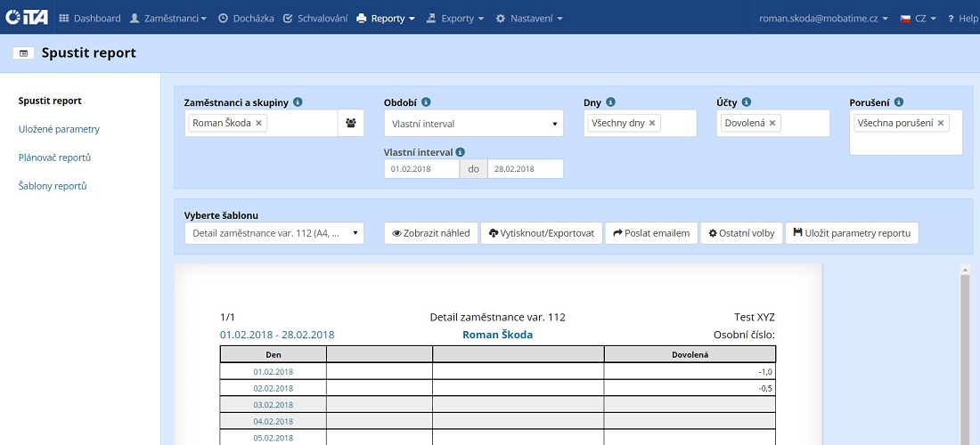Click the info icon next to Dny
Viewport: 980px width, 445px height.
[610, 102]
